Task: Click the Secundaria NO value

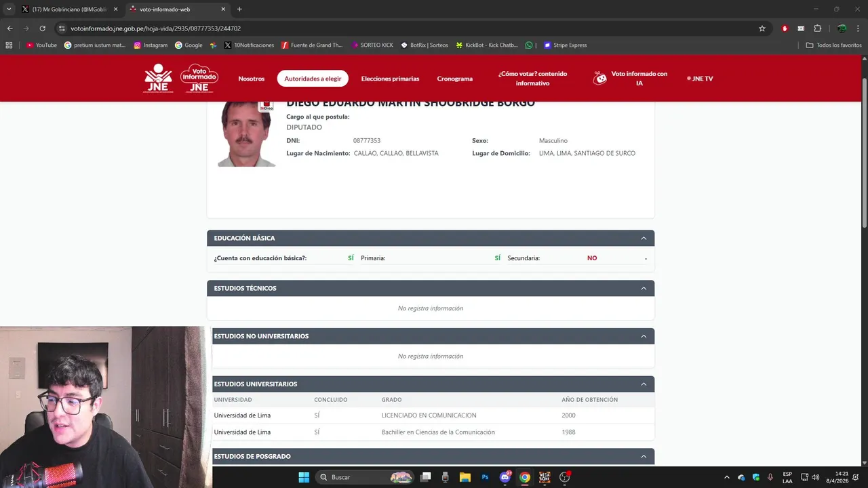Action: tap(592, 258)
